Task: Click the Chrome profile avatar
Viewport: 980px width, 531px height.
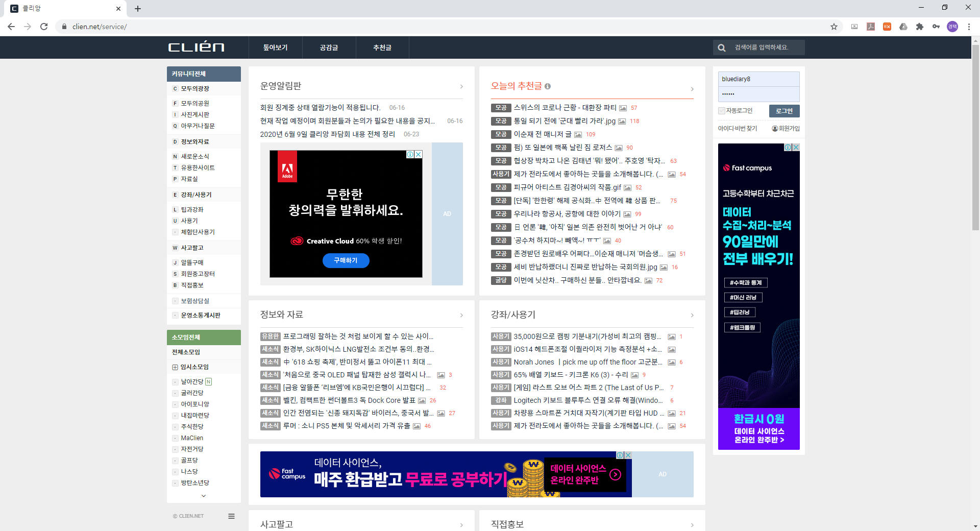Action: (952, 27)
